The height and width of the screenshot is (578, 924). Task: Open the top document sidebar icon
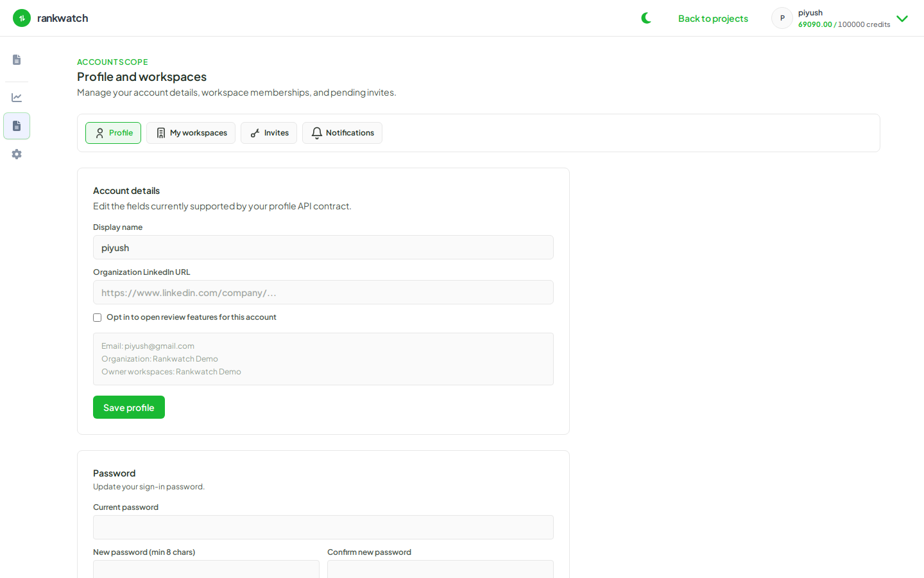click(17, 60)
